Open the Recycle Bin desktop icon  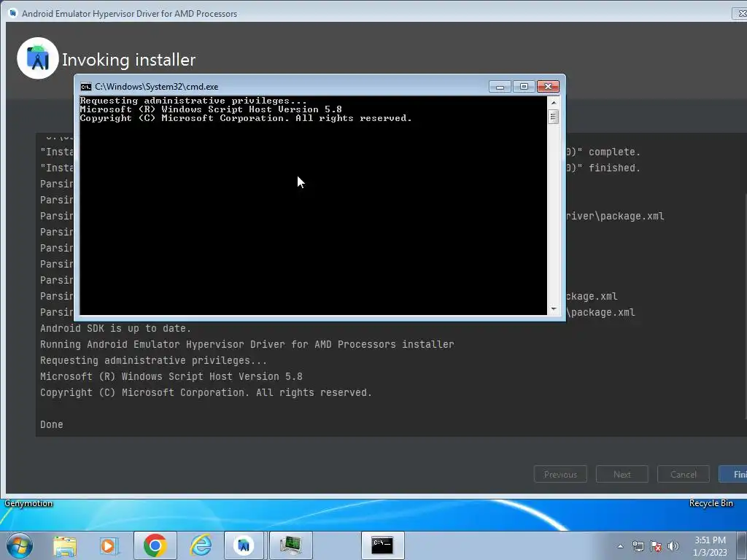point(711,503)
